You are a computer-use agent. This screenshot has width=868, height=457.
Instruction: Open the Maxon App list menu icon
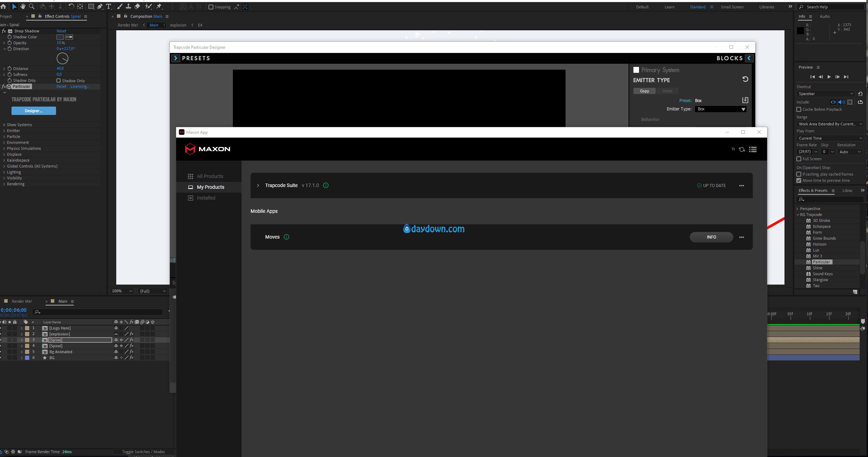753,149
